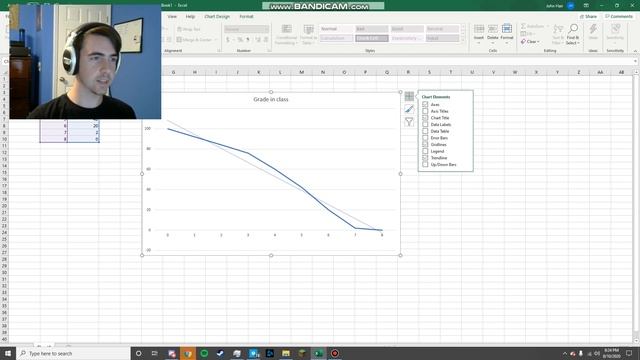Open the Chart Design tab

click(217, 16)
